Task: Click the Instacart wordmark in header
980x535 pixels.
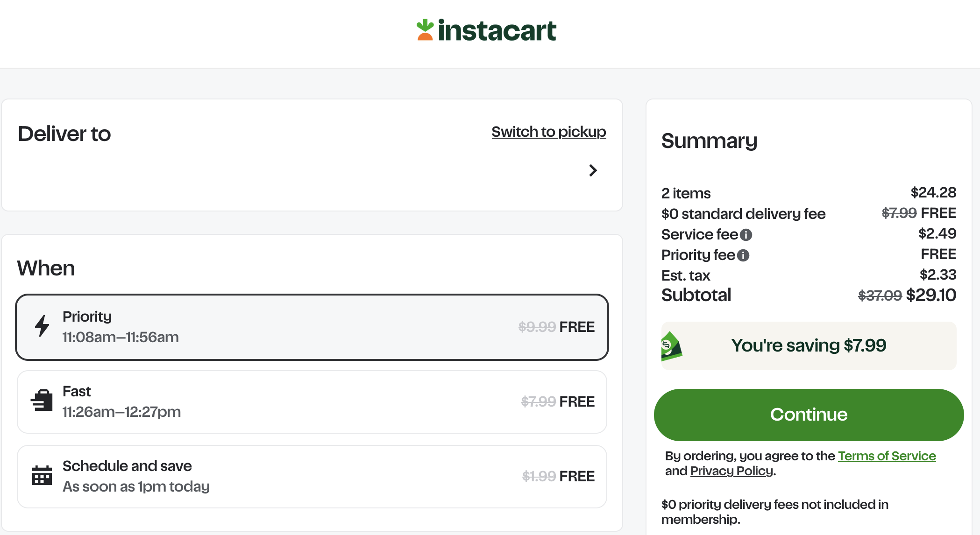Action: pos(497,31)
